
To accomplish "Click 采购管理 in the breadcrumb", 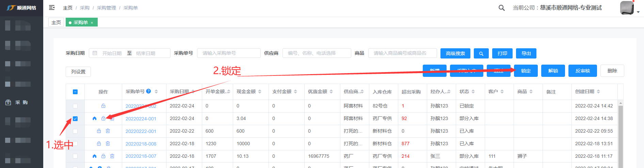I will 106,8.
